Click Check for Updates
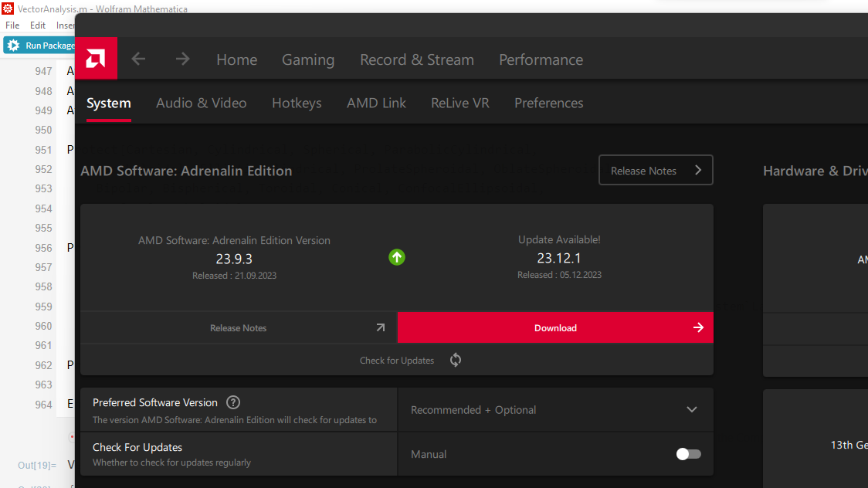This screenshot has height=488, width=868. (396, 360)
